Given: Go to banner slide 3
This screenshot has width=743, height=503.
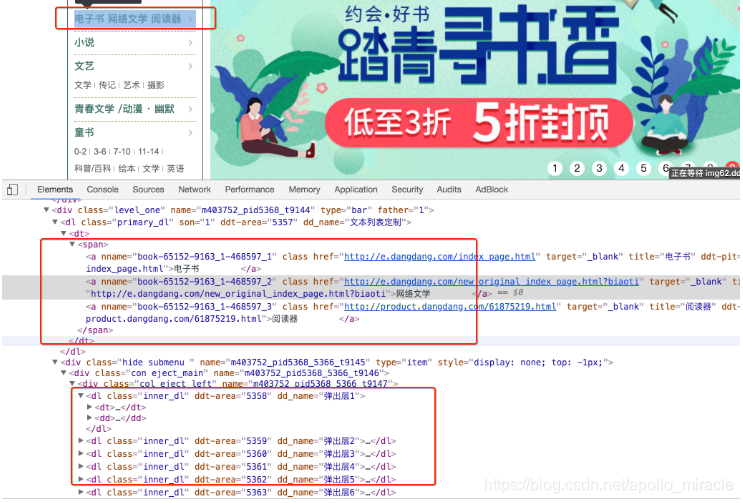Looking at the screenshot, I should [x=599, y=168].
